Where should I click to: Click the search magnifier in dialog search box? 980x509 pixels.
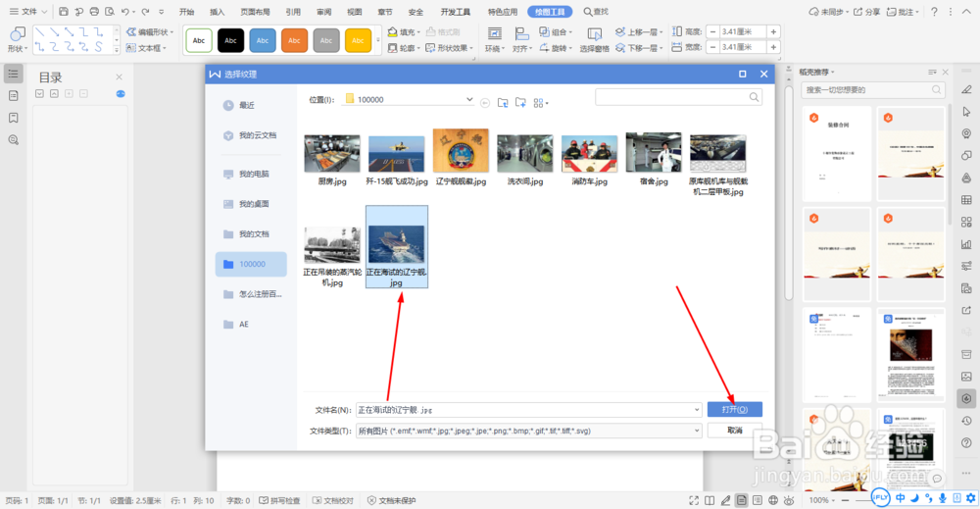(x=754, y=97)
